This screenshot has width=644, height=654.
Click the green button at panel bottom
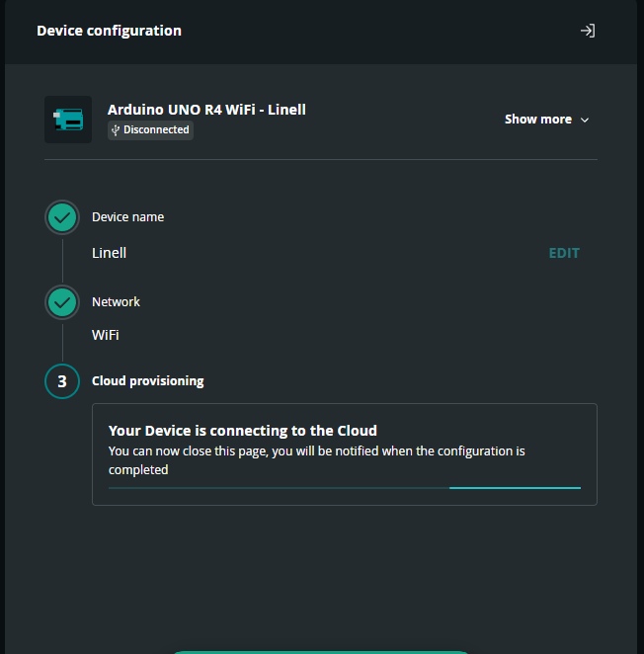click(321, 652)
